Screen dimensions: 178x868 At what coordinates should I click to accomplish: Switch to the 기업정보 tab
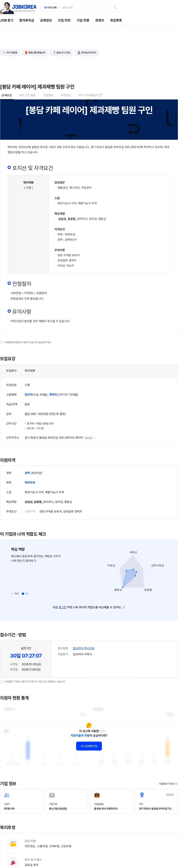point(48,95)
